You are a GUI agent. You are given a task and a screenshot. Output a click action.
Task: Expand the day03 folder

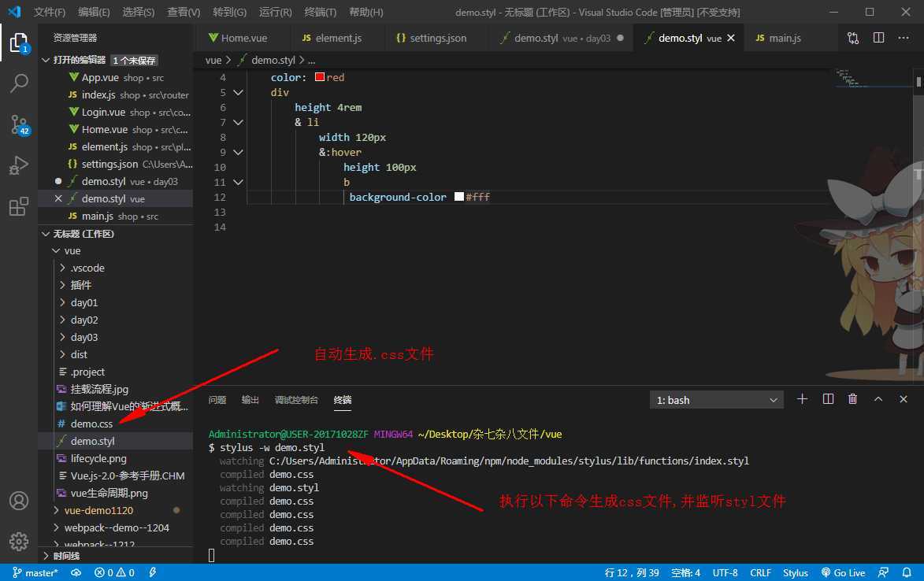point(83,337)
